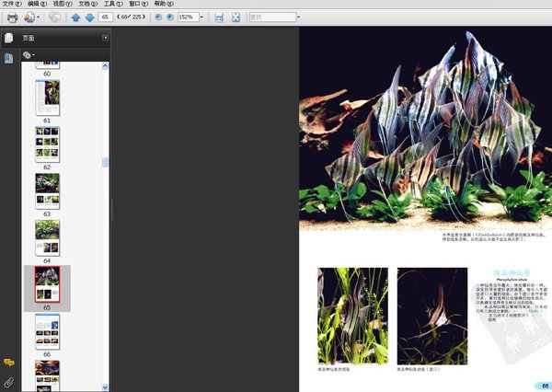The width and height of the screenshot is (552, 392).
Task: Open the attachments paperclip sidebar icon
Action: coord(9,382)
